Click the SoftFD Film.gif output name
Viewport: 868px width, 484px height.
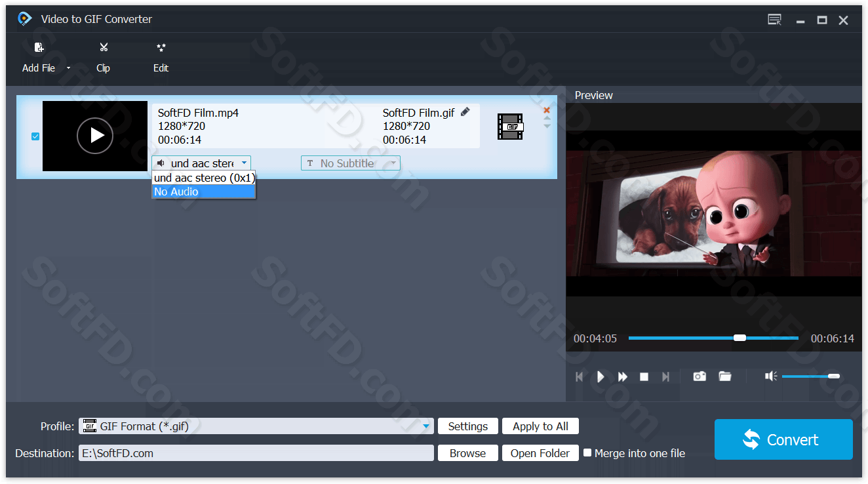(419, 113)
